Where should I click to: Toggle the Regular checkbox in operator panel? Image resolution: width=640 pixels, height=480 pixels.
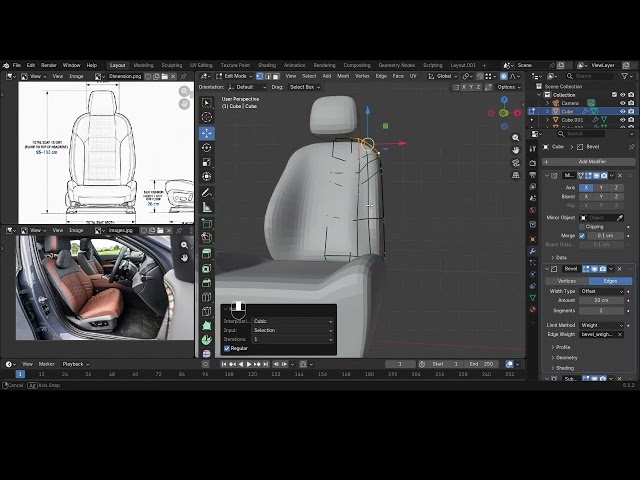[227, 348]
